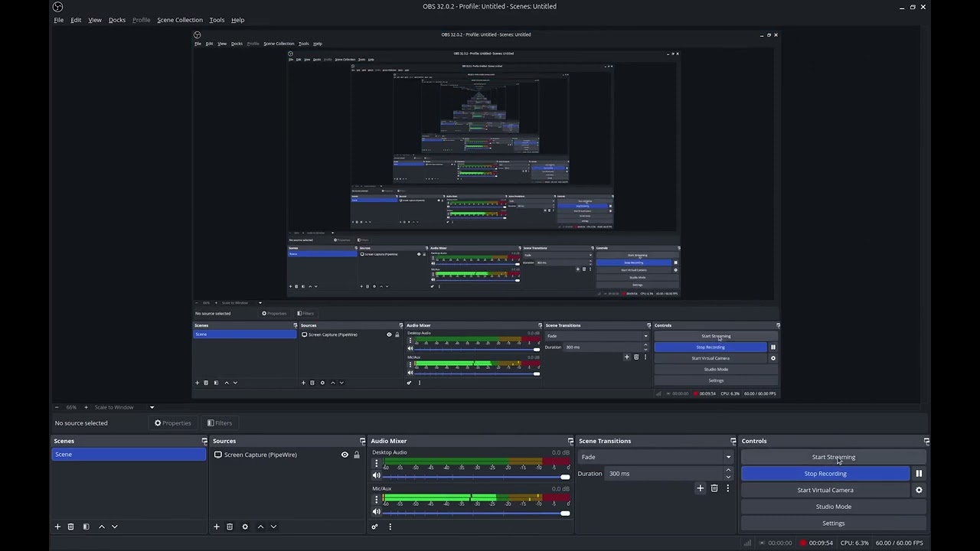This screenshot has width=980, height=551.
Task: Decrease transition duration with down arrow
Action: 728,477
